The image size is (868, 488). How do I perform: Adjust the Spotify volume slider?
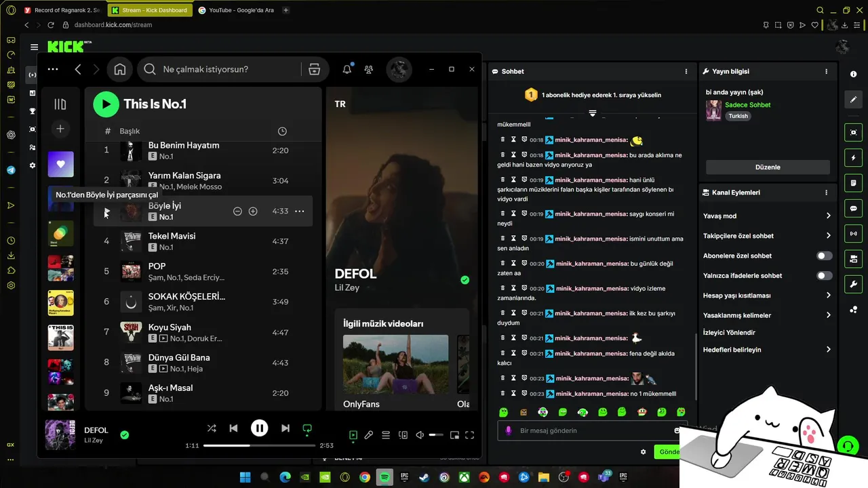436,435
